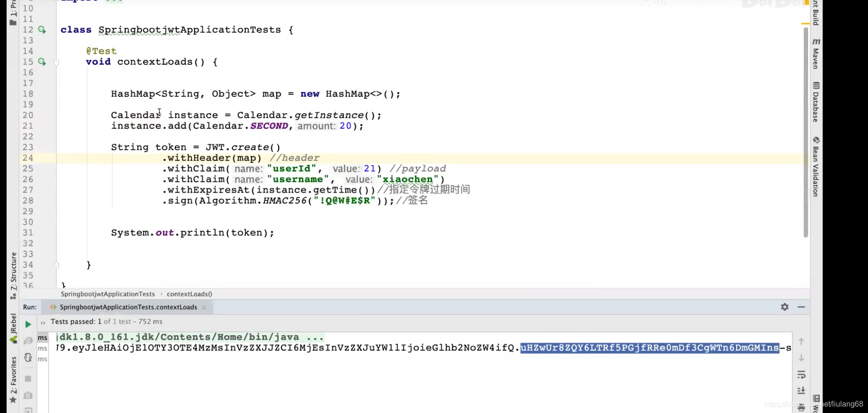868x413 pixels.
Task: Click contextLoads() in the breadcrumb
Action: click(189, 294)
